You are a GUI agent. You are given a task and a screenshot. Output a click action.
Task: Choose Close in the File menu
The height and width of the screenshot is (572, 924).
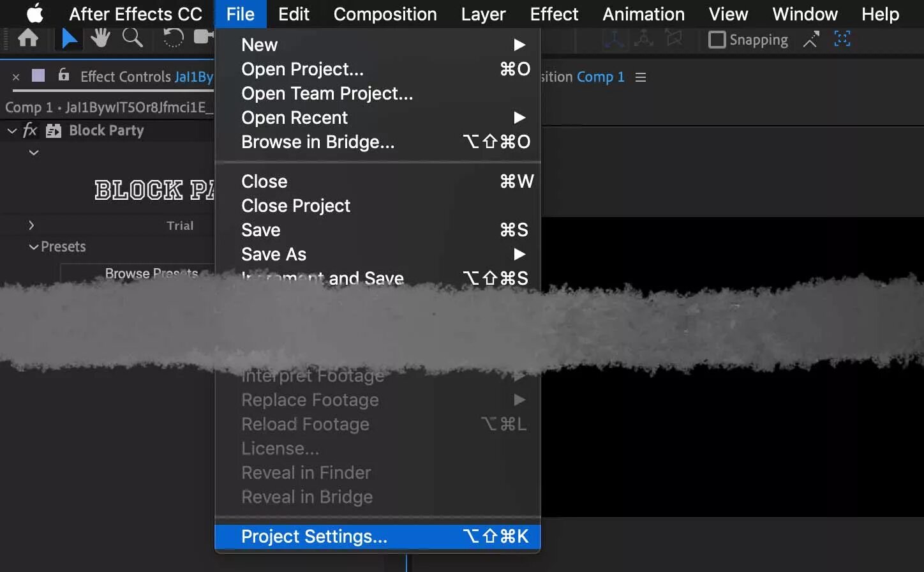(x=378, y=181)
